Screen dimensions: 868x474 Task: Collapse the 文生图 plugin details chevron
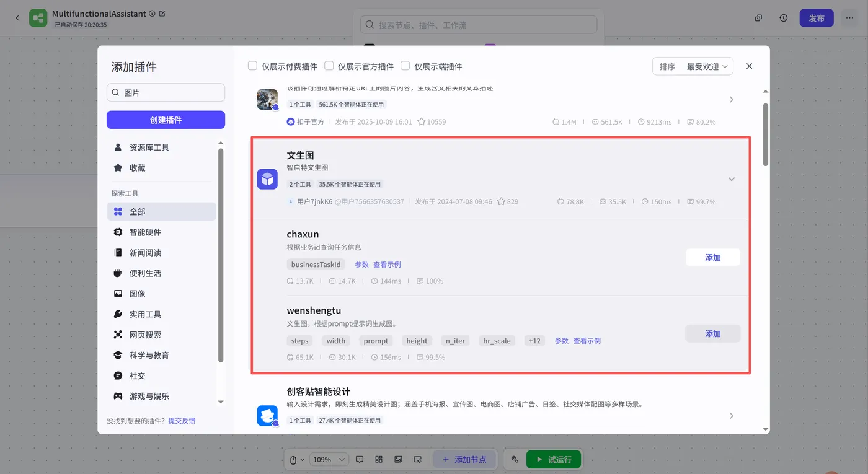(x=732, y=178)
